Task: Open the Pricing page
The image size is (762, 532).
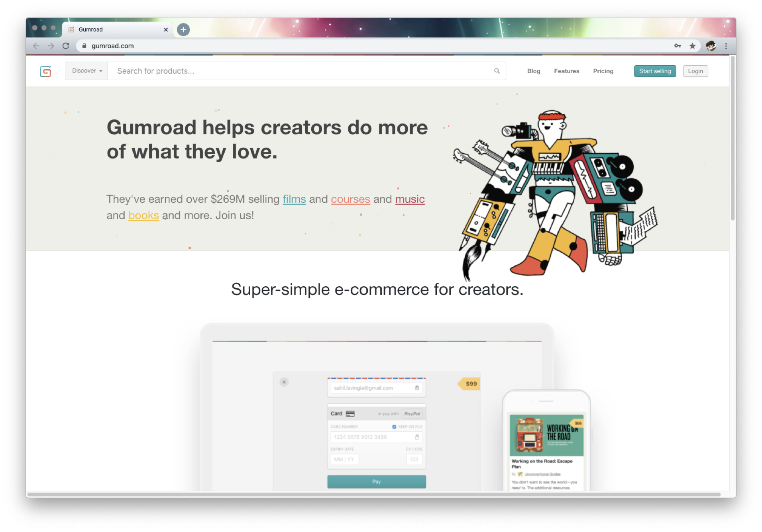Action: point(603,71)
